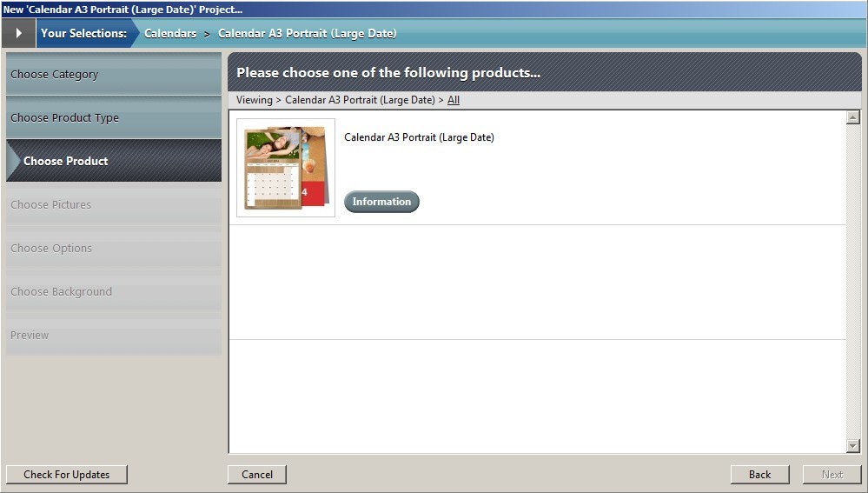Go Back to the previous step
This screenshot has width=868, height=493.
click(x=759, y=475)
